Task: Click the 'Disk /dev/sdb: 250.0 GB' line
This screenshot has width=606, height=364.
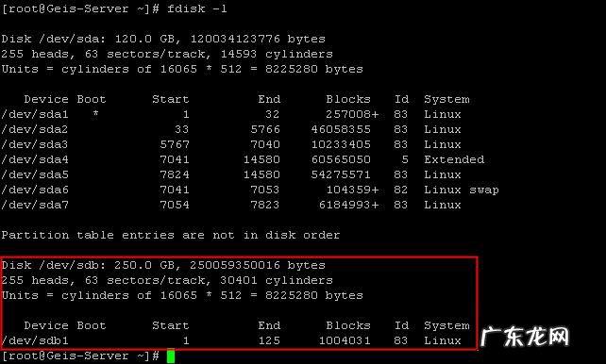Action: (163, 265)
